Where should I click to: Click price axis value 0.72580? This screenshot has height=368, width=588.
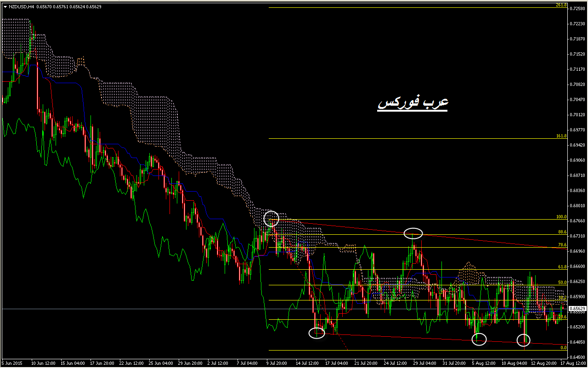click(x=577, y=9)
